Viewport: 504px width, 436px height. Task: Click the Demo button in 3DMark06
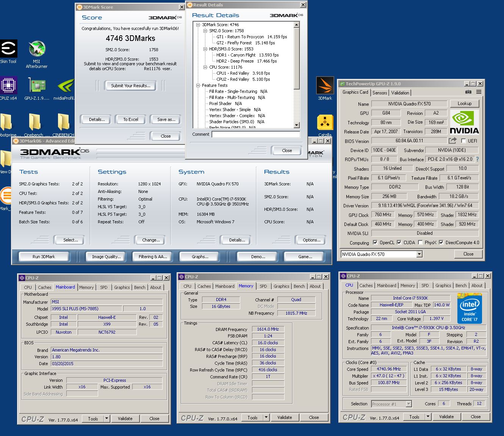point(258,257)
